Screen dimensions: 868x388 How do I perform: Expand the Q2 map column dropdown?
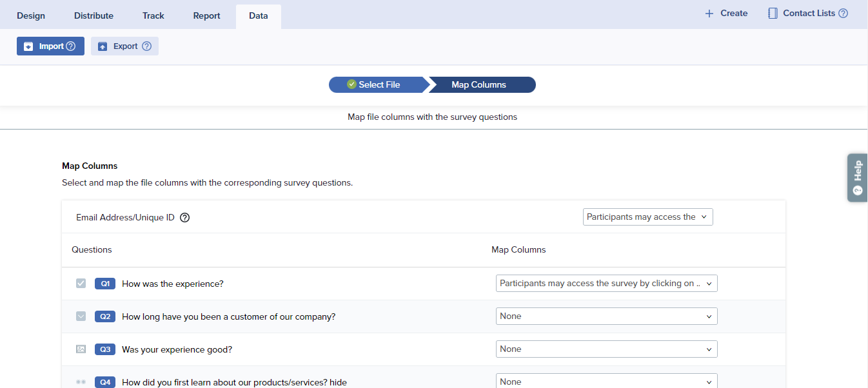tap(606, 316)
